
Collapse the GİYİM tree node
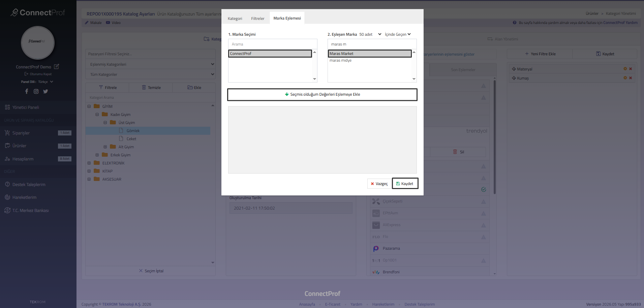point(89,106)
